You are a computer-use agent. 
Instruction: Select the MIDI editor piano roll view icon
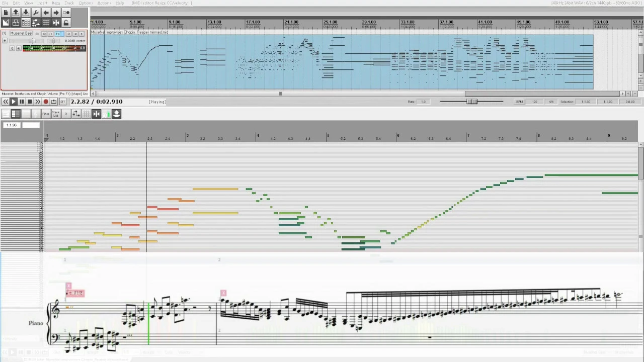[16, 114]
